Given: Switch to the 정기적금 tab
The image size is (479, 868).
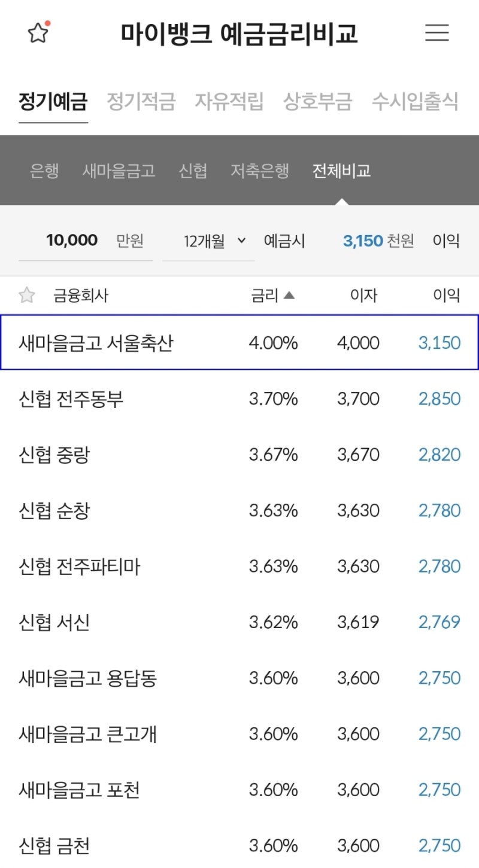Looking at the screenshot, I should pyautogui.click(x=141, y=101).
